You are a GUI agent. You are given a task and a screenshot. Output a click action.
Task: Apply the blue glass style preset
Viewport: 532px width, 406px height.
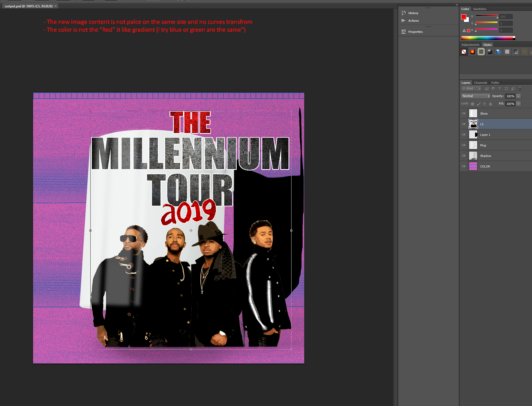click(499, 51)
